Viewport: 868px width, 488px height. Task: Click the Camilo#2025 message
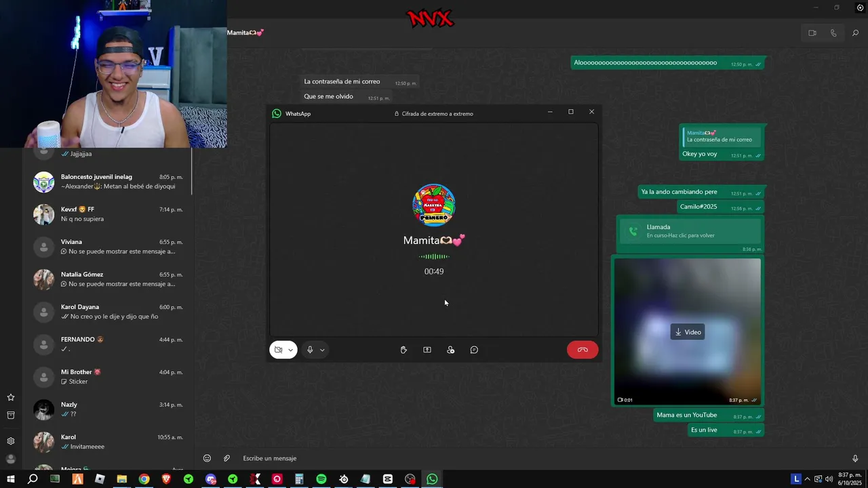tap(721, 207)
